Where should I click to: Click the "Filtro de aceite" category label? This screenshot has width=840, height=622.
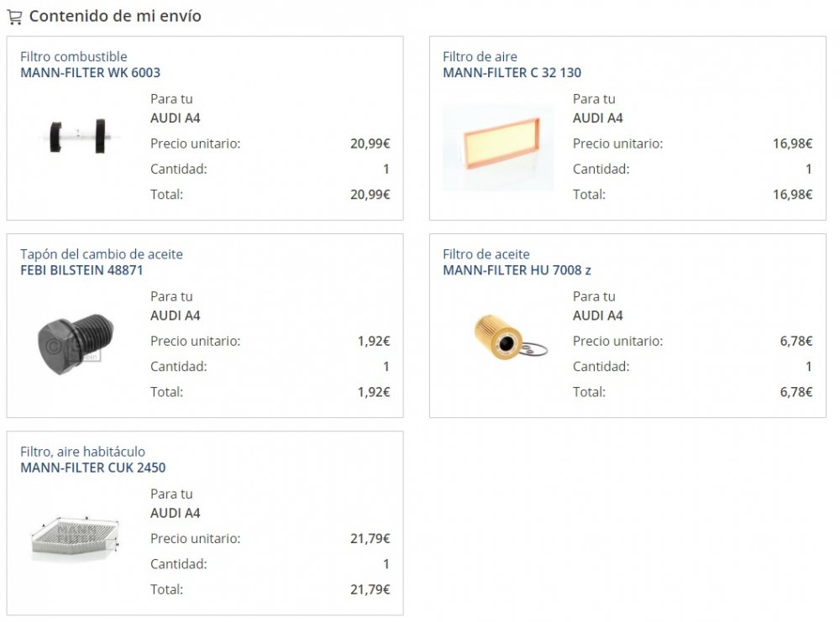486,254
